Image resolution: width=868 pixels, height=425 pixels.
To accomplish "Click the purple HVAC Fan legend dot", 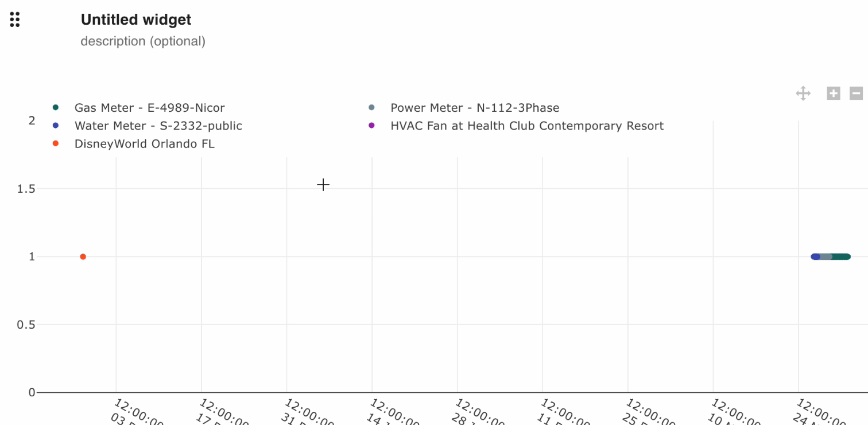I will coord(371,126).
